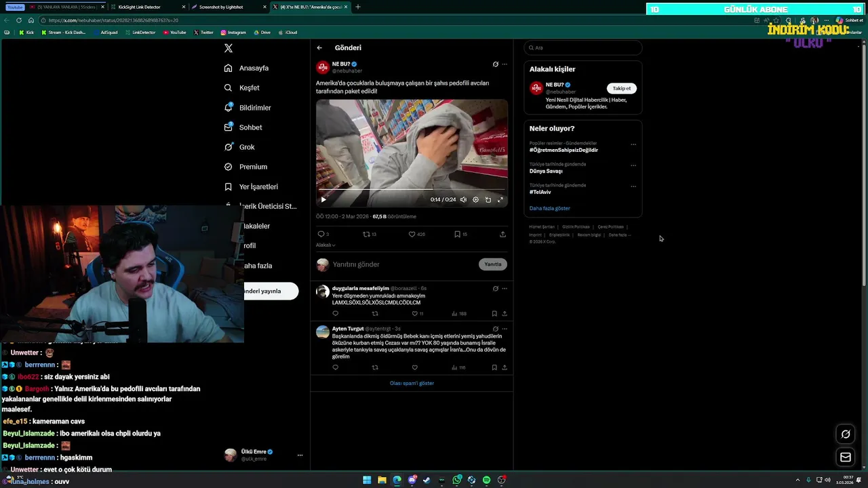View analytics of Ayten Turgut reply (116)
Viewport: 868px width, 488px height.
coord(458,367)
